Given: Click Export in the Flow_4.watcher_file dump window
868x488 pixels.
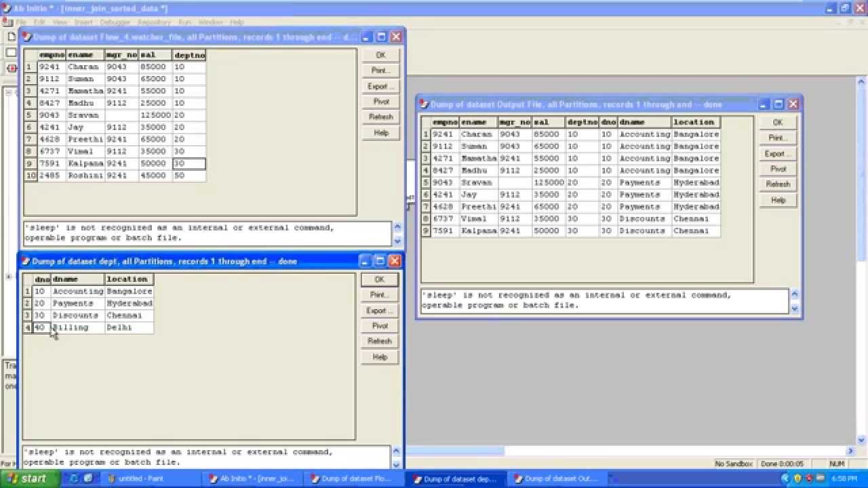Looking at the screenshot, I should 380,86.
